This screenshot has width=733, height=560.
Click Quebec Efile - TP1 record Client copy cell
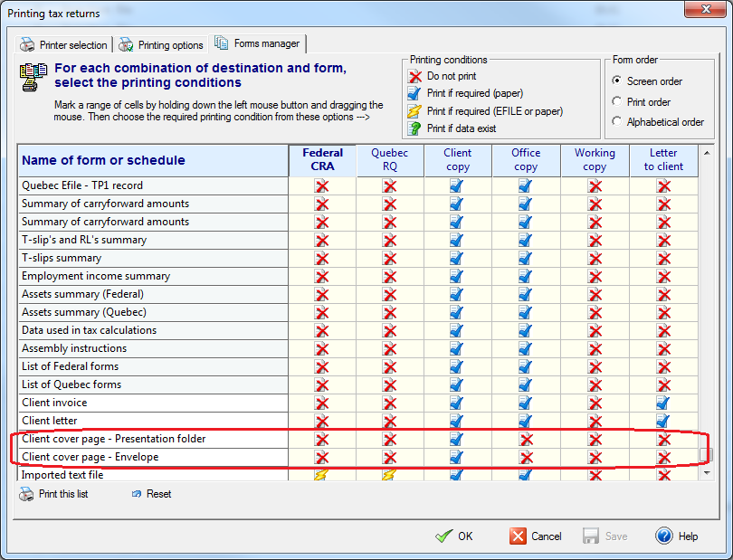[457, 185]
